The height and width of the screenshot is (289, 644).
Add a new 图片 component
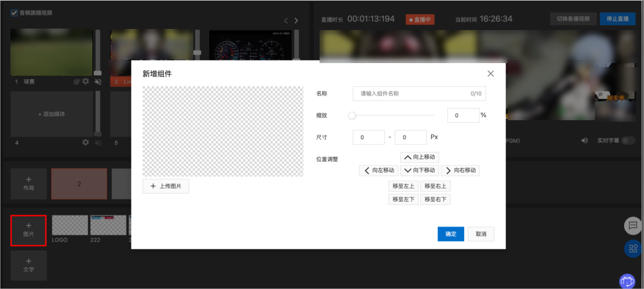tap(29, 230)
